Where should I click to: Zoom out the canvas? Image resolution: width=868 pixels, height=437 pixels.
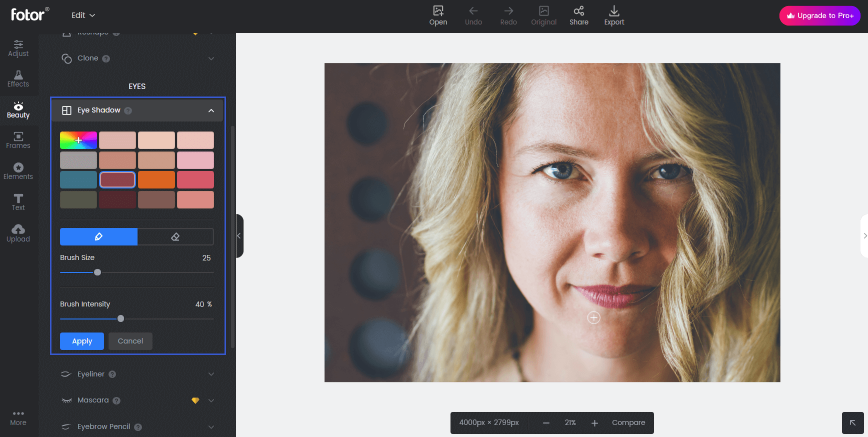pos(546,423)
